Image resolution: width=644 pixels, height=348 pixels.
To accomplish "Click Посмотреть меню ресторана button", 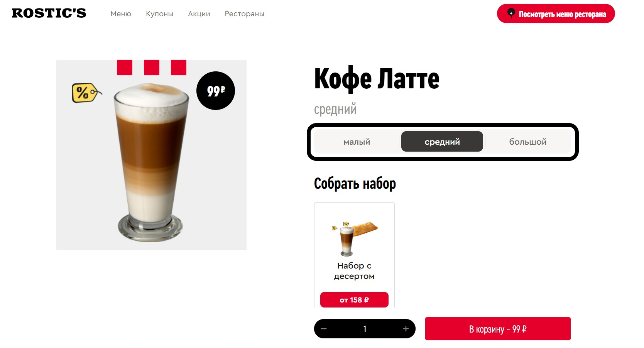I will point(556,14).
